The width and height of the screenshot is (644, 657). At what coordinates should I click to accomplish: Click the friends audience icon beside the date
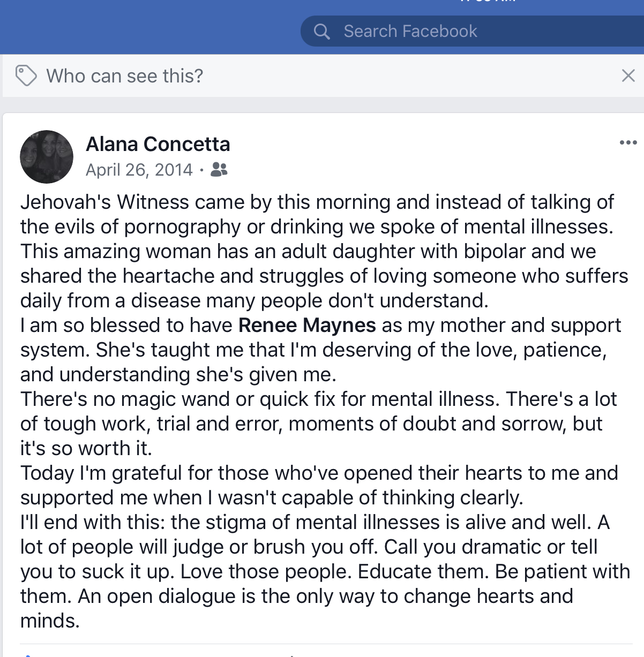click(x=219, y=170)
